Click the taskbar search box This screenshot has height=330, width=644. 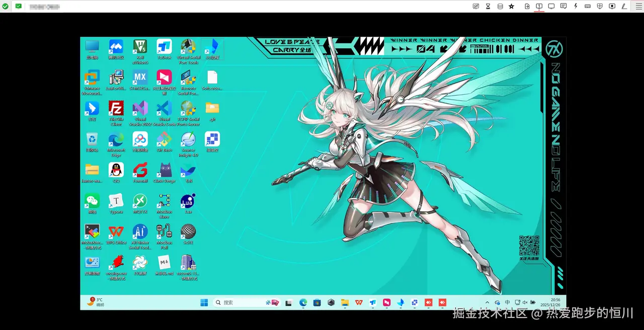(247, 302)
